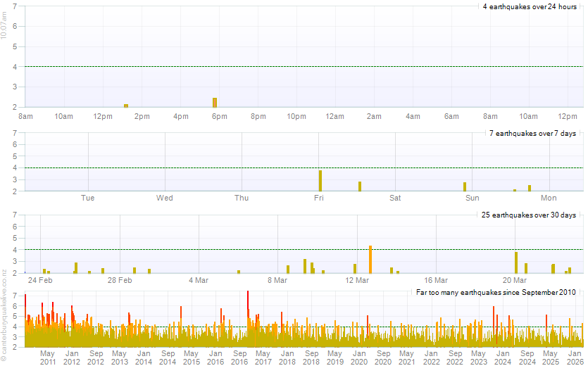Click the '16 Mar' date axis label
Image resolution: width=588 pixels, height=373 pixels.
(x=437, y=280)
